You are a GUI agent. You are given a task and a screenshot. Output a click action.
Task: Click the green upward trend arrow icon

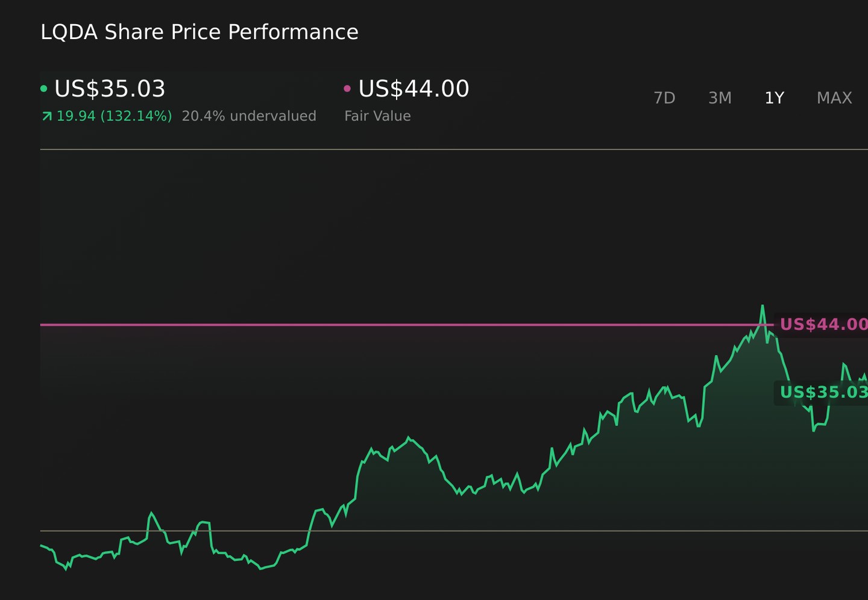pos(47,116)
